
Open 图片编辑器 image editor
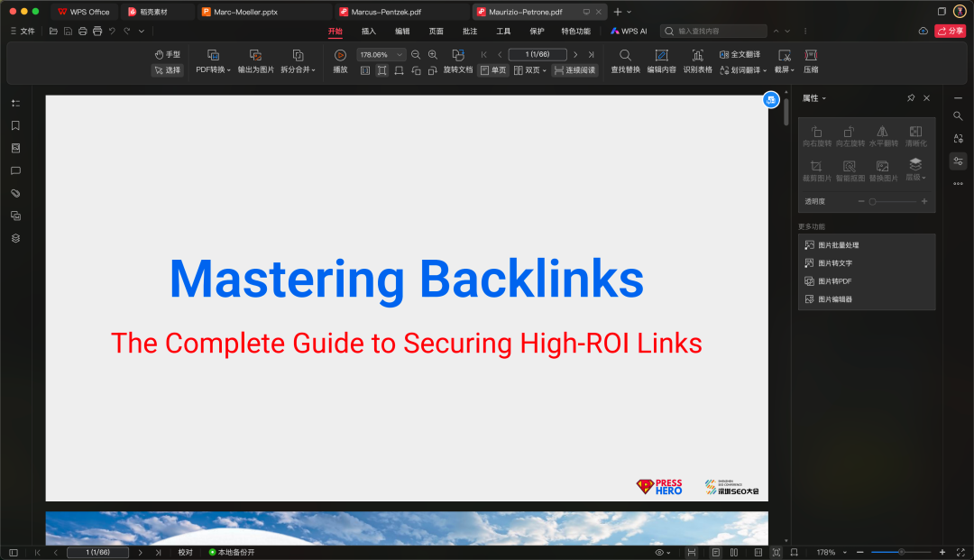867,299
